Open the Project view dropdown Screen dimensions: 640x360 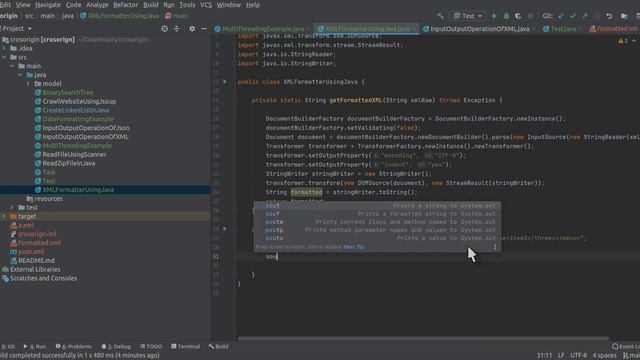16,29
